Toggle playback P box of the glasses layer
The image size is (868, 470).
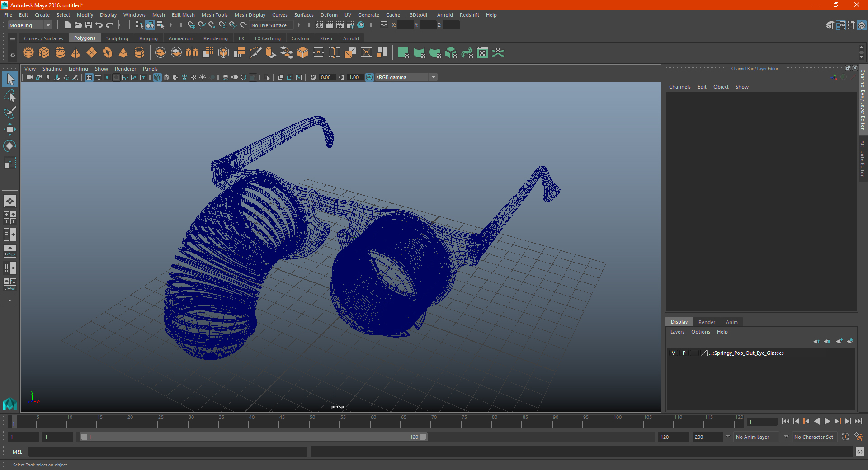pyautogui.click(x=684, y=353)
